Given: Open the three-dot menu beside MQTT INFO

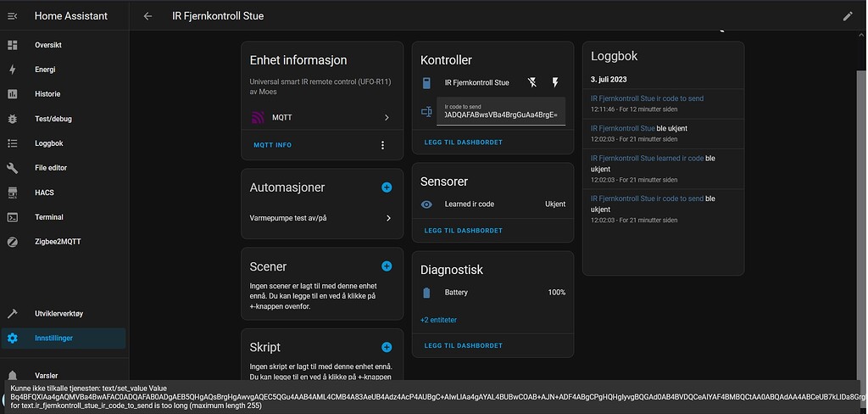Looking at the screenshot, I should [382, 145].
